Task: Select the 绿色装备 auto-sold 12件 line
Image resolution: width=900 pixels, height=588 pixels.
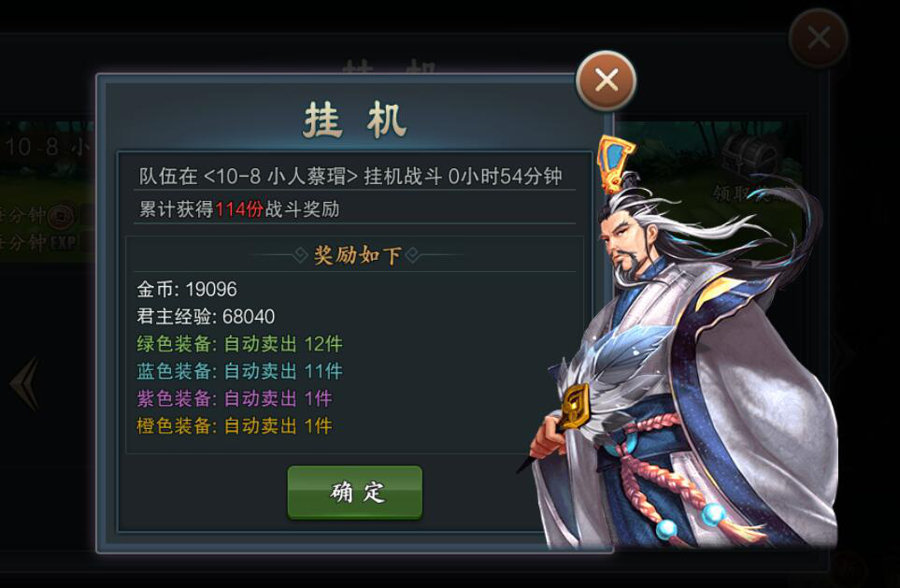Action: 239,344
